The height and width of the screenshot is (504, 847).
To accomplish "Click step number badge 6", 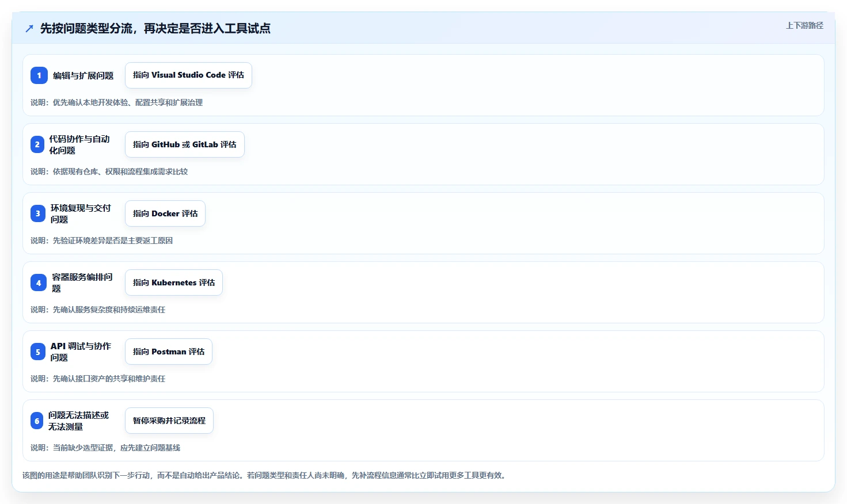I will (37, 421).
